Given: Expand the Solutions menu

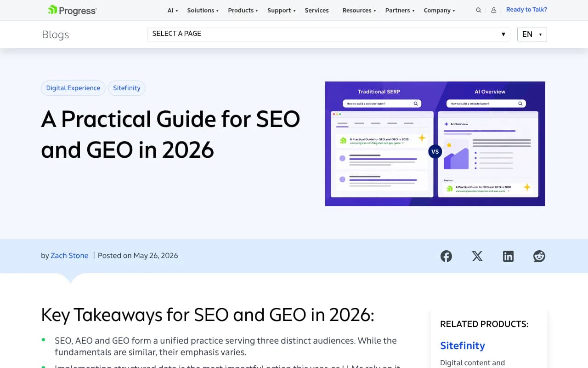Looking at the screenshot, I should coord(203,10).
